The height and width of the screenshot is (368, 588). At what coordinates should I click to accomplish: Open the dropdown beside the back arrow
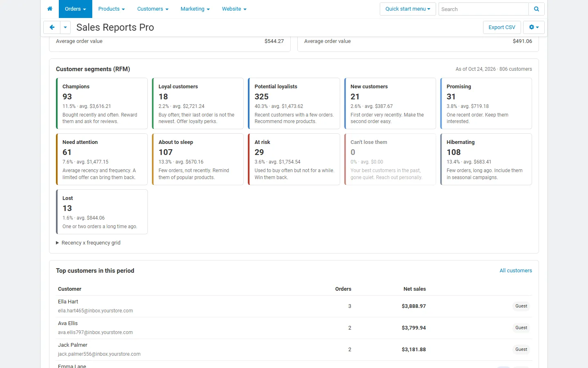click(65, 27)
